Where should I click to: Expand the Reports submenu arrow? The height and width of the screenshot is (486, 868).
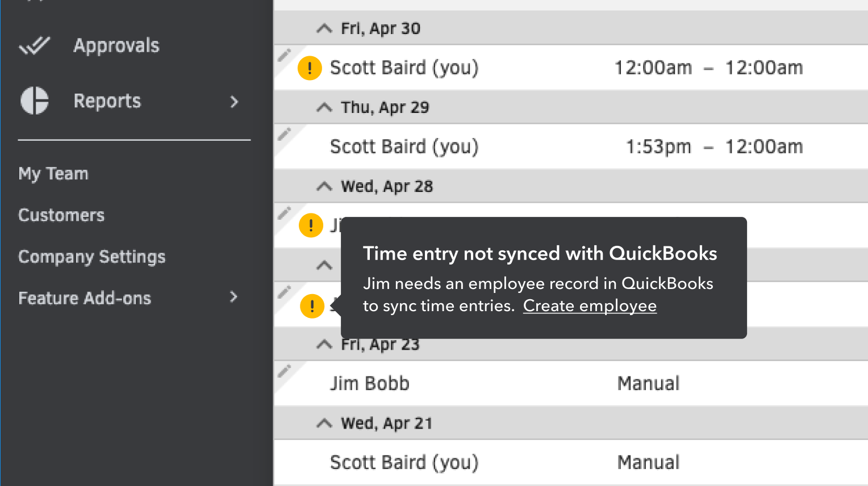coord(234,102)
